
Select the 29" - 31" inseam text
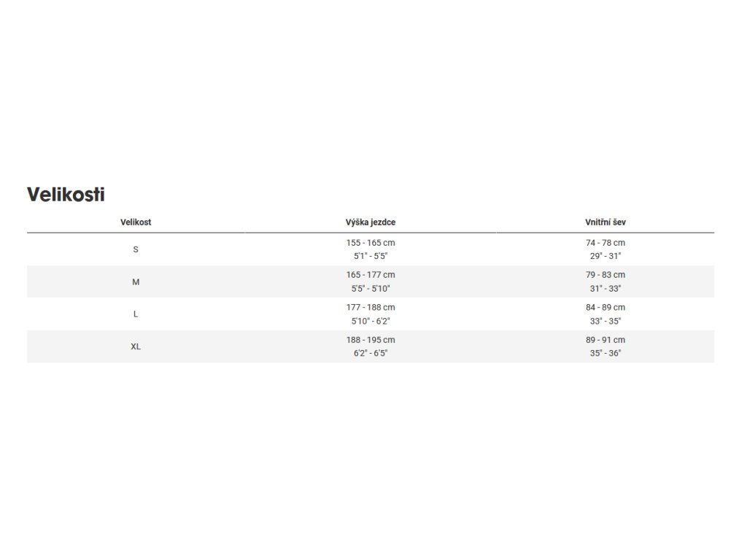click(605, 256)
